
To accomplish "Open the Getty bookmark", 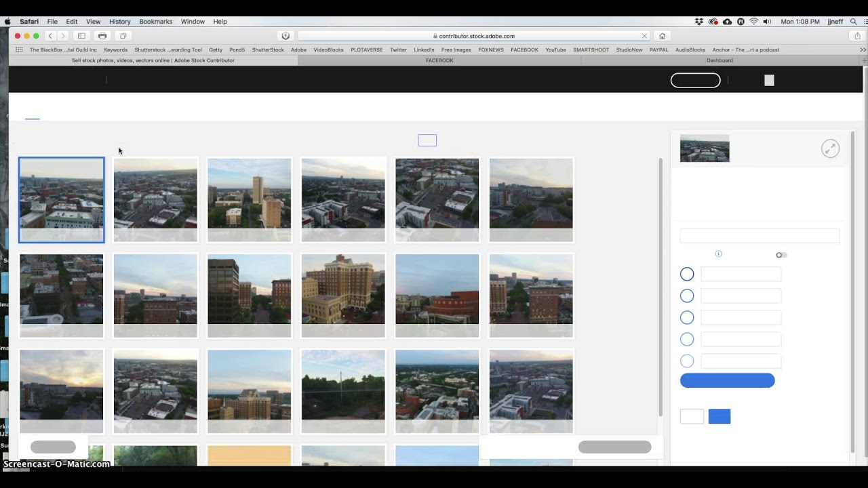I will [x=216, y=49].
